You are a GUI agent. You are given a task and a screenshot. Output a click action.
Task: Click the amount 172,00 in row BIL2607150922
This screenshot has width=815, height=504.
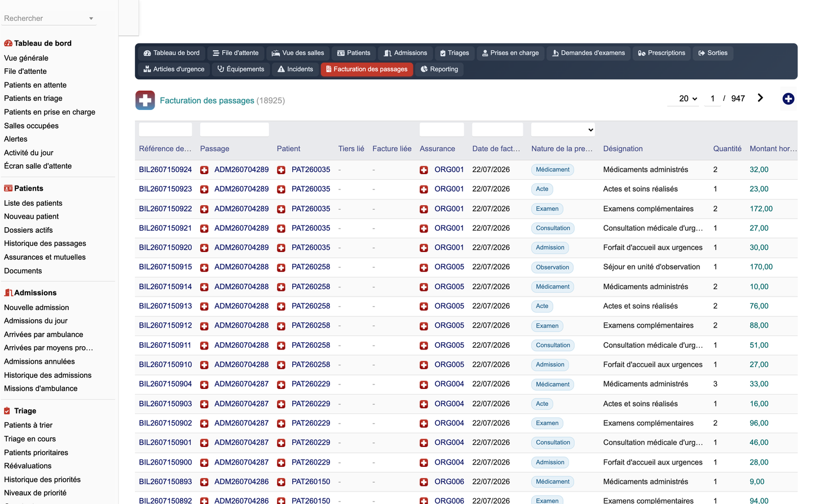click(x=761, y=209)
